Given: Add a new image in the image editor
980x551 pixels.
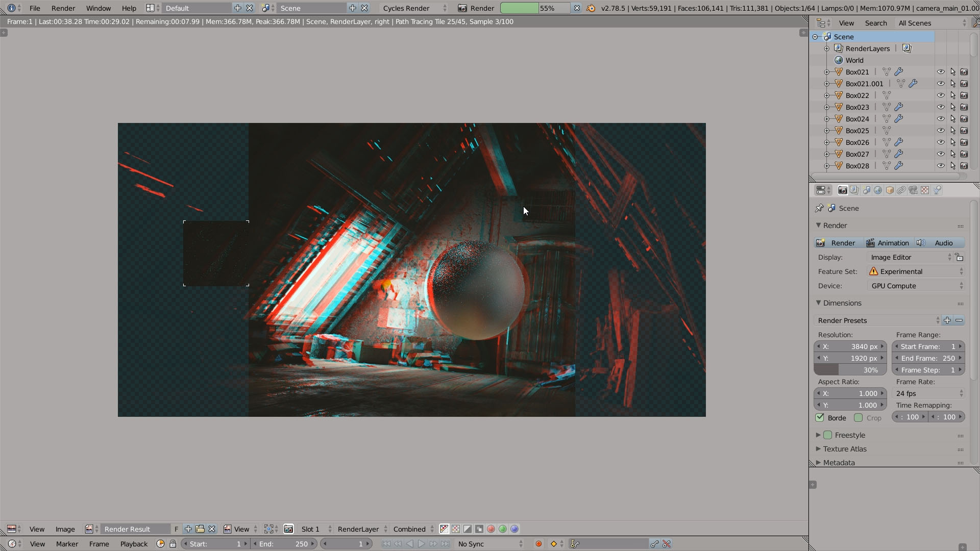Looking at the screenshot, I should click(188, 529).
